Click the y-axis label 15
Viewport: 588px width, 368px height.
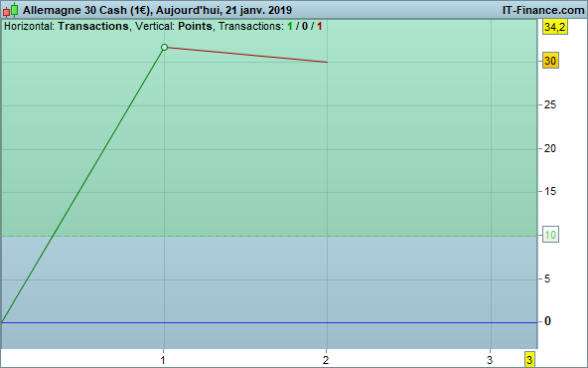pyautogui.click(x=550, y=192)
